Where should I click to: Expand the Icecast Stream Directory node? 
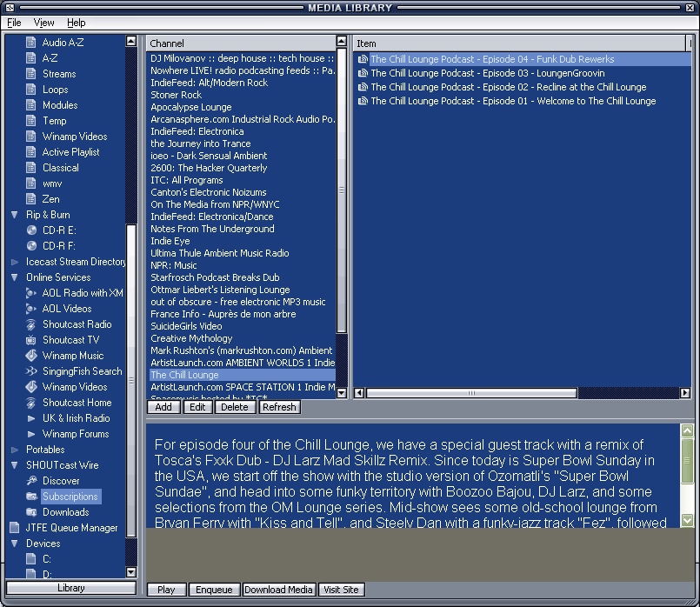click(15, 262)
